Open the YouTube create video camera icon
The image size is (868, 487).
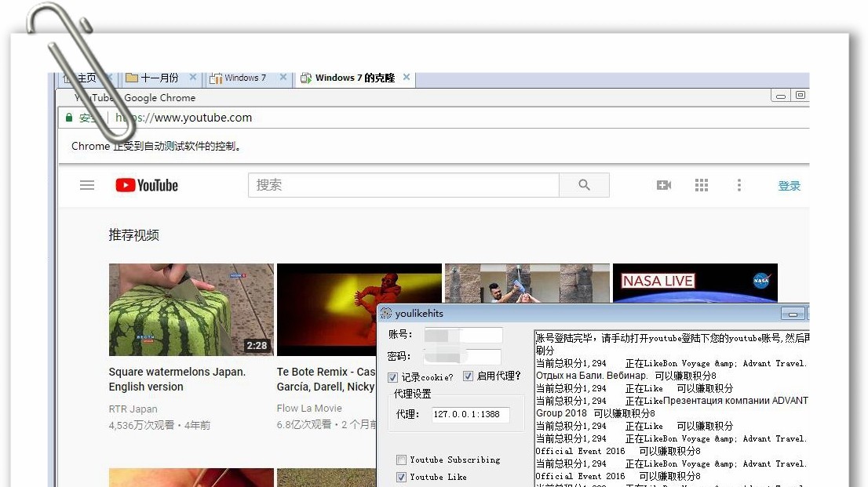[664, 185]
